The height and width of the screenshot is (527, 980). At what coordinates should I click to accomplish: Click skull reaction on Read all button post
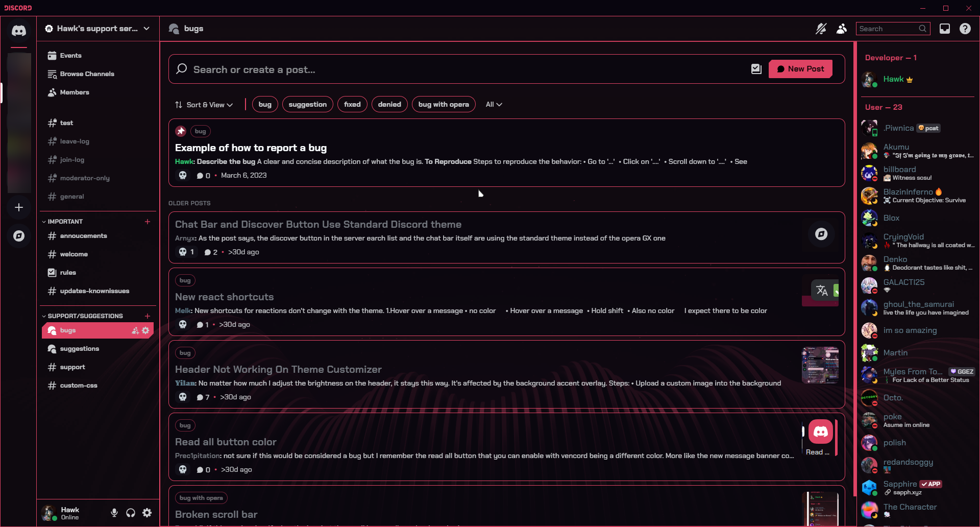183,469
